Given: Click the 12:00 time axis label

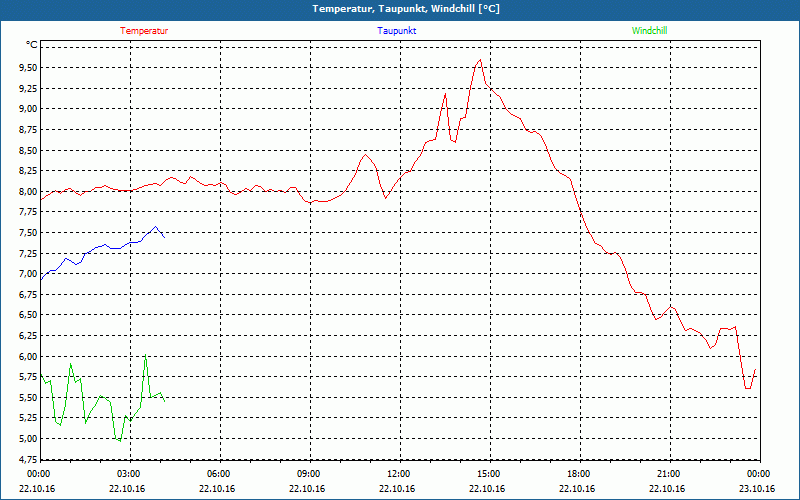Looking at the screenshot, I should click(x=397, y=474).
